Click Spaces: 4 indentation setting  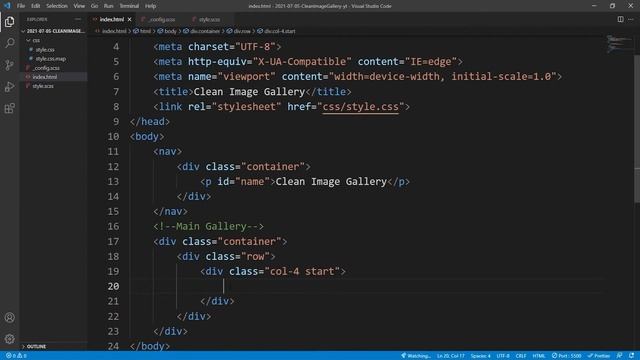click(480, 356)
